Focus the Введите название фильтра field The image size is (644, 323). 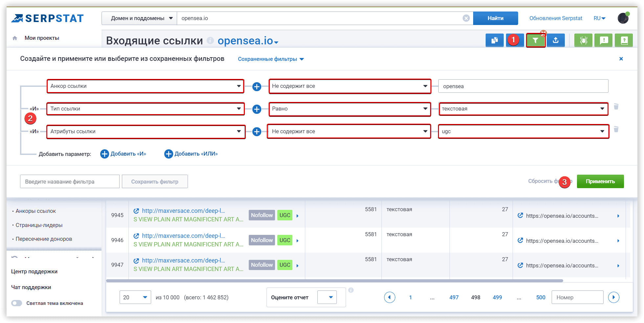click(70, 182)
